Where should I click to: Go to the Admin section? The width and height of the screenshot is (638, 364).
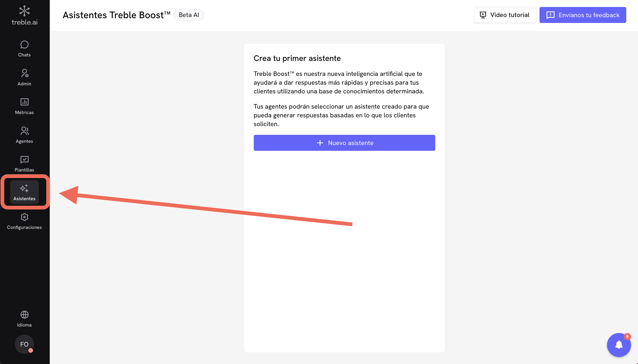(24, 77)
